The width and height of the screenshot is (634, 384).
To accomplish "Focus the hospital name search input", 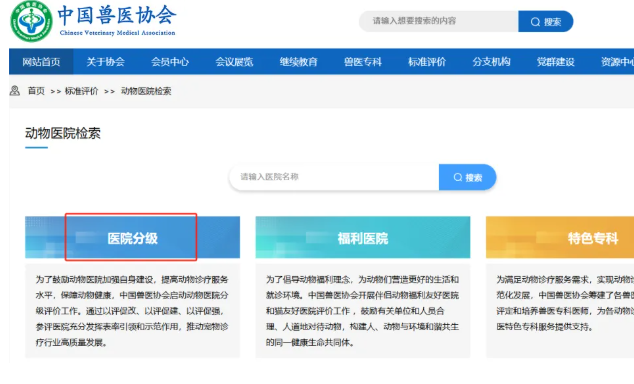I will point(334,177).
